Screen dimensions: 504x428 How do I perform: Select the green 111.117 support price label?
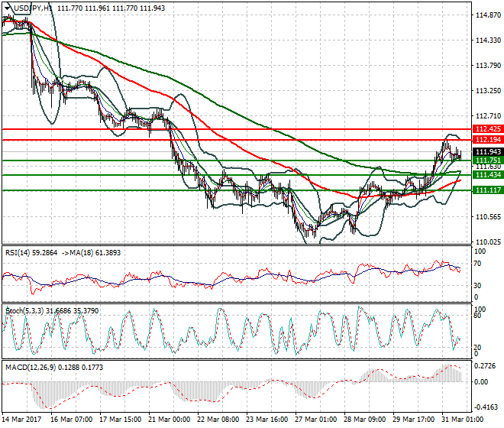coord(488,190)
